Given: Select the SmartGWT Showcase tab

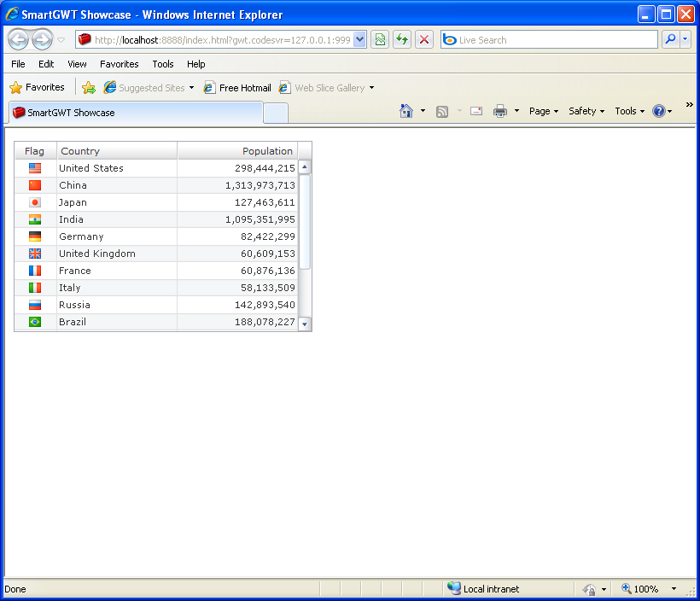Looking at the screenshot, I should click(x=135, y=113).
